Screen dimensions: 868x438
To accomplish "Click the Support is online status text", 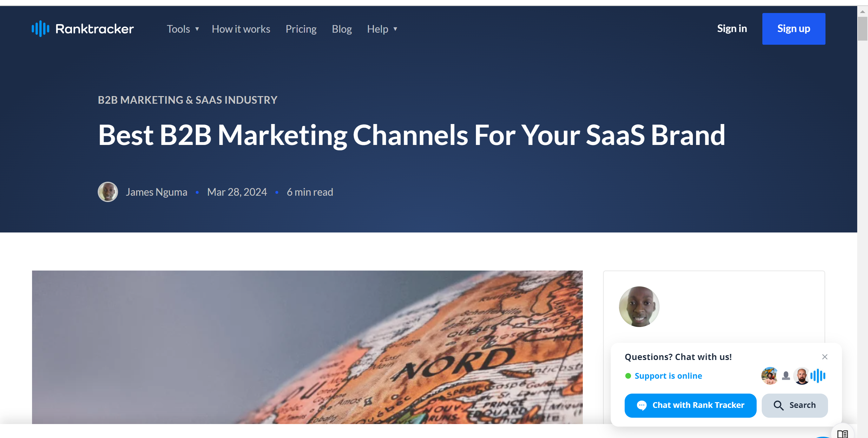I will point(668,376).
